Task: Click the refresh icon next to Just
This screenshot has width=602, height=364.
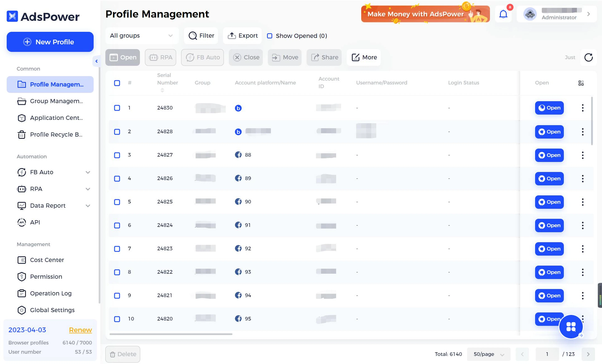Action: click(x=588, y=57)
